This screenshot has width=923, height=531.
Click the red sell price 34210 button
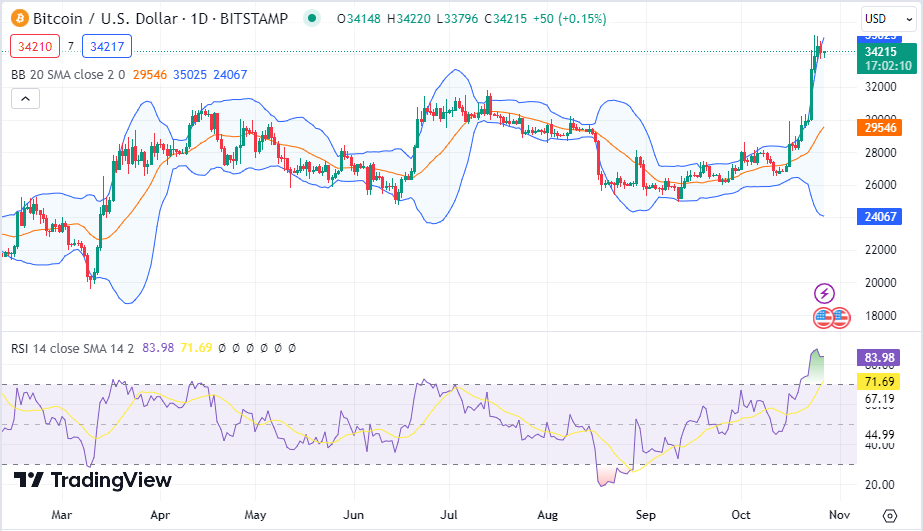(33, 46)
